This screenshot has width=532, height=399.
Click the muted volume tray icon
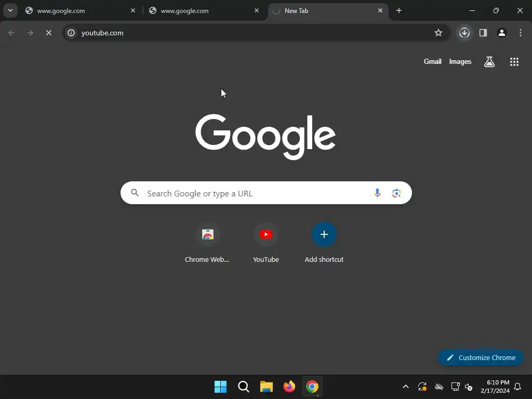(x=469, y=387)
